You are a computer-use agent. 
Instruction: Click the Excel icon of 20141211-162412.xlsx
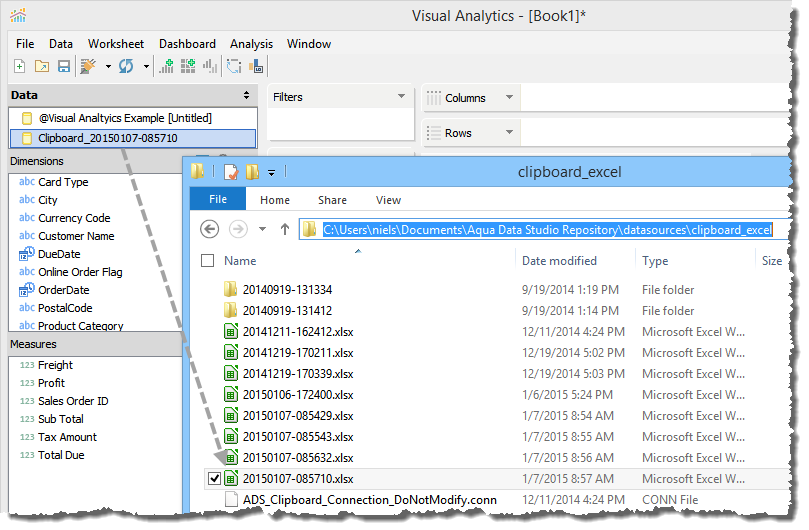[x=231, y=331]
